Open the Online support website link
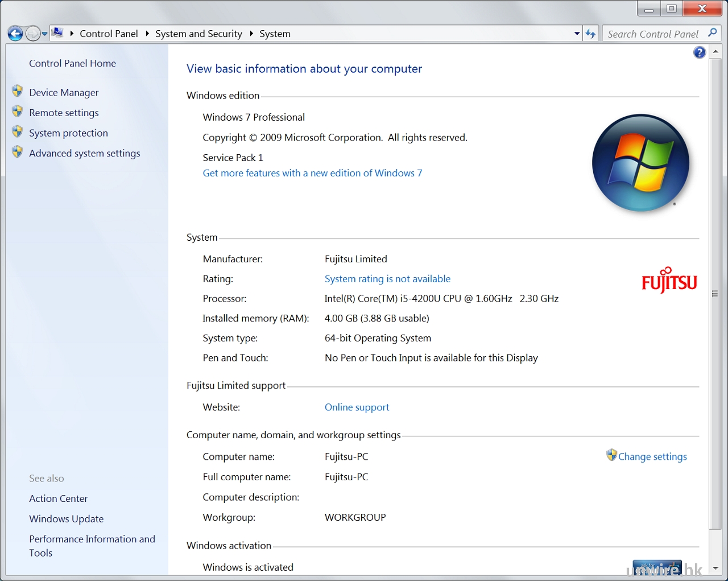 (357, 407)
